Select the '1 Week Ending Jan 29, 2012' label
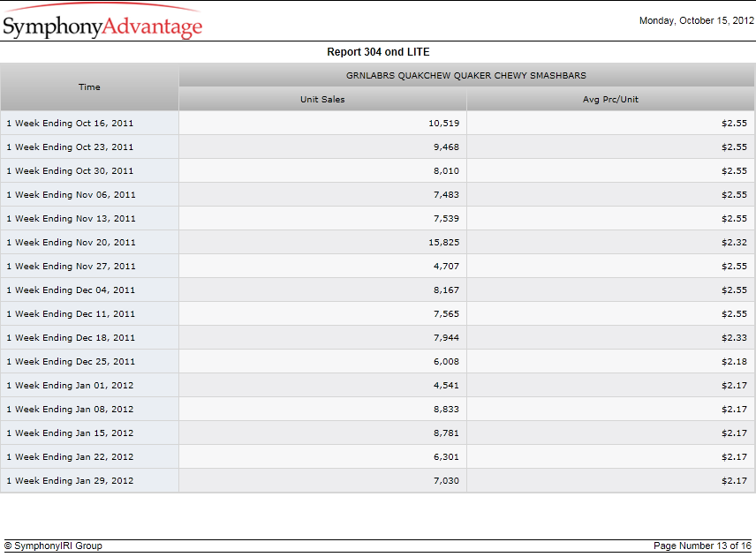756x557 pixels. pyautogui.click(x=70, y=481)
